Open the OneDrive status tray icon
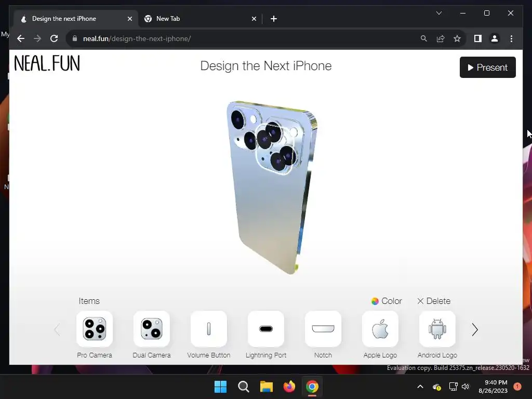The width and height of the screenshot is (532, 399). pos(436,387)
